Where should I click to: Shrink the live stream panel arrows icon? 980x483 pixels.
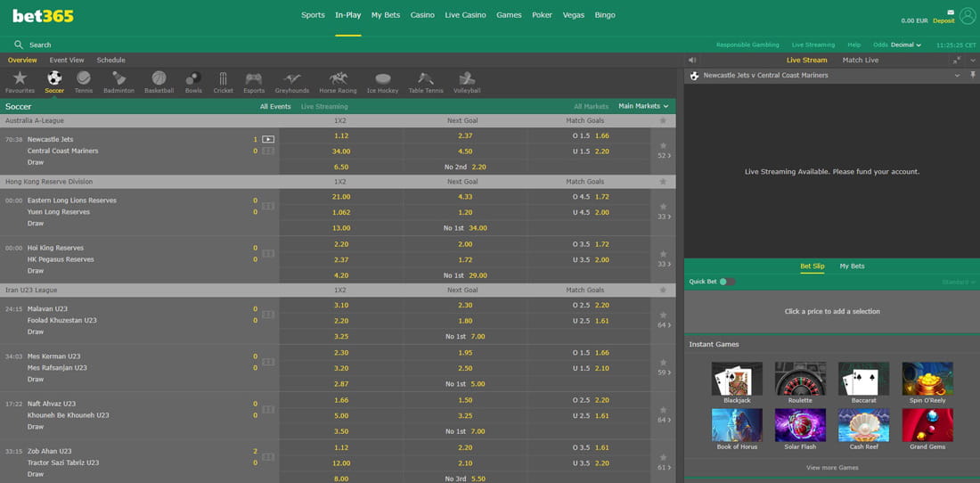tap(957, 60)
